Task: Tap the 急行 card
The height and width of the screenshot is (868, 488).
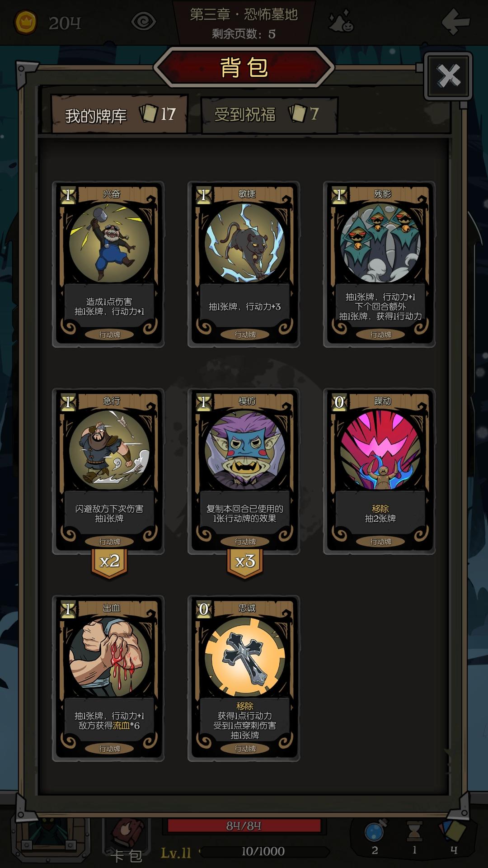Action: 108,472
